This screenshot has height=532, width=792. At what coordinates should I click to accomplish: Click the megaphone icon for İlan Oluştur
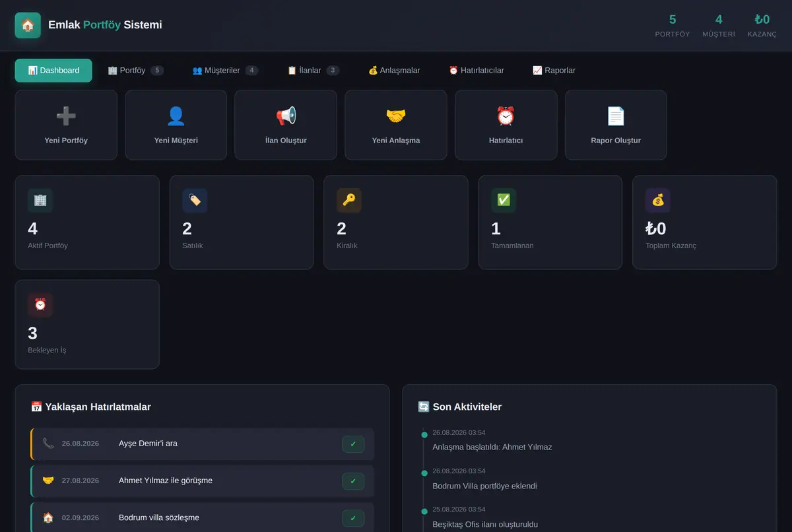click(x=286, y=116)
